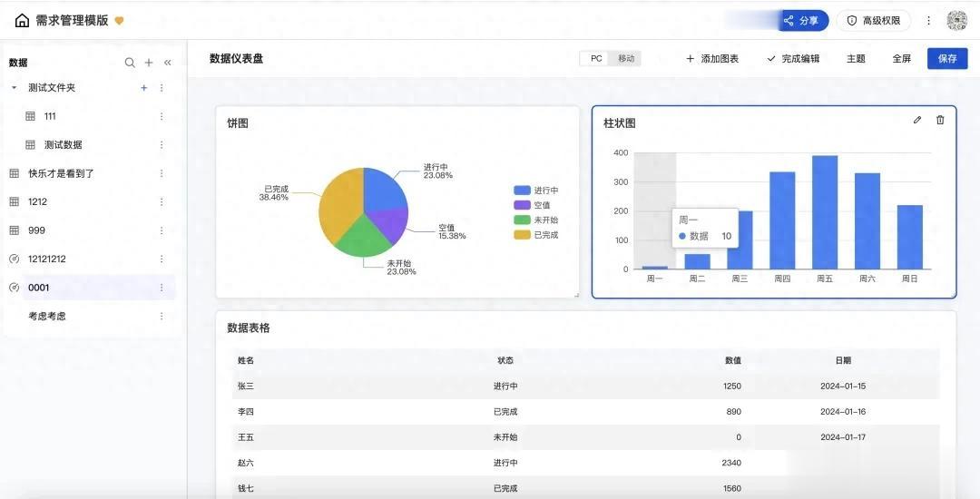Click the 日期 column header
The image size is (980, 499).
[x=843, y=360]
